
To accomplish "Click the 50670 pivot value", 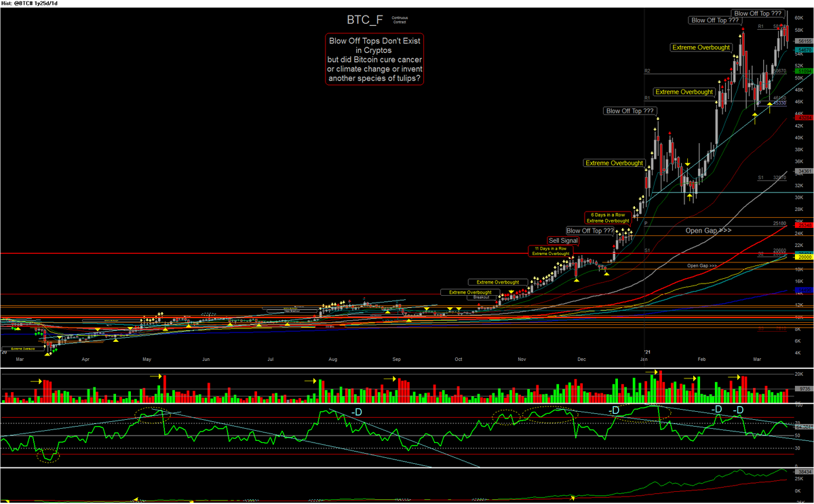I will tap(779, 71).
